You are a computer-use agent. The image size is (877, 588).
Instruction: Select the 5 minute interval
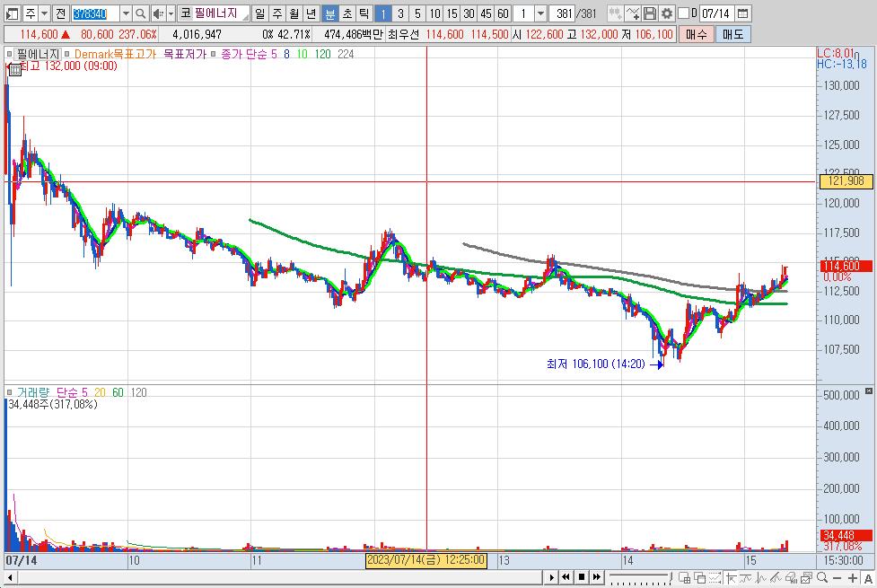[417, 13]
